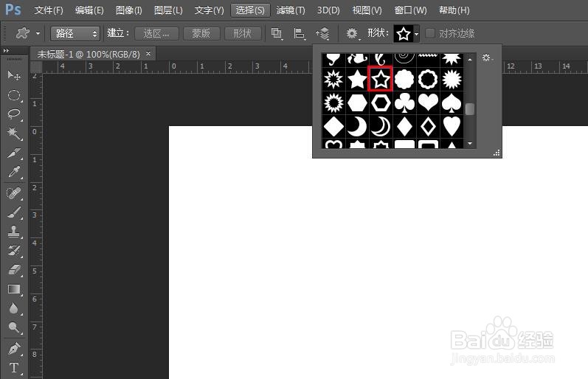Viewport: 588px width, 379px height.
Task: Select the History Brush tool
Action: point(14,251)
